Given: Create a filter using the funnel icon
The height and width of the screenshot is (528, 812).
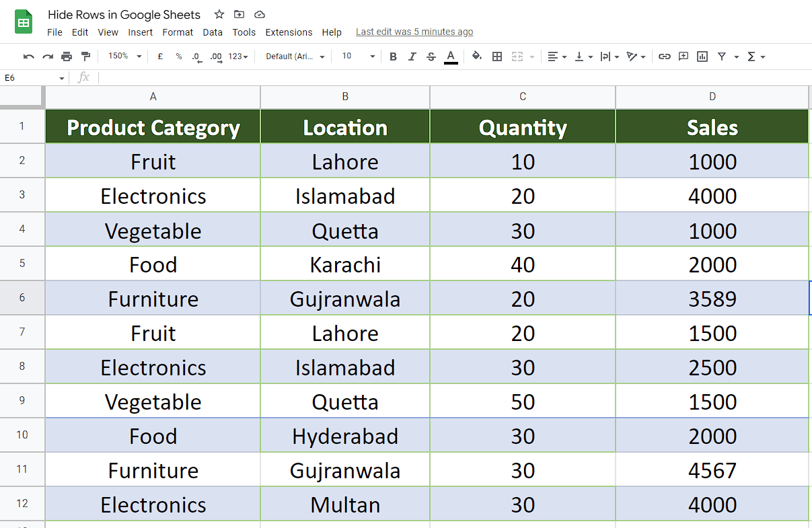Looking at the screenshot, I should (721, 56).
